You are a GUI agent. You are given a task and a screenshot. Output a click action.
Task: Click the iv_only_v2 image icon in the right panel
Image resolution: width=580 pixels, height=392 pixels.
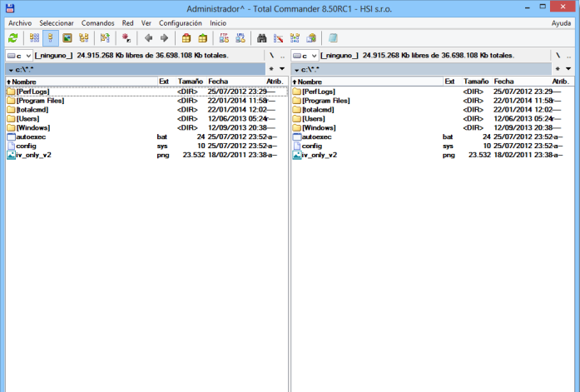click(x=297, y=155)
